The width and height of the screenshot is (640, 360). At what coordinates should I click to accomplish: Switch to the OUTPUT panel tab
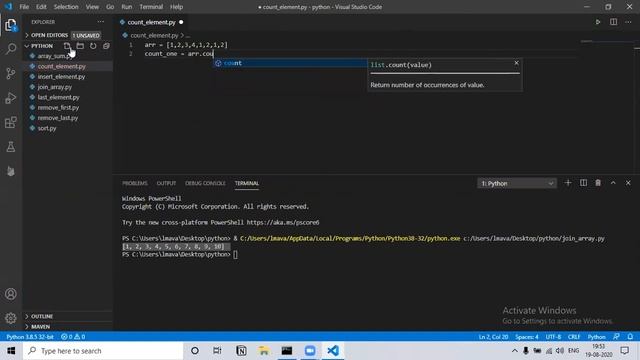[166, 183]
